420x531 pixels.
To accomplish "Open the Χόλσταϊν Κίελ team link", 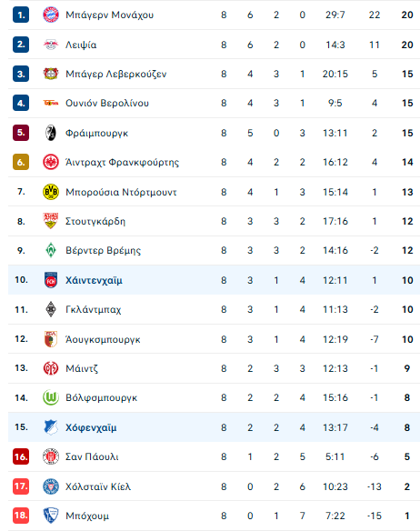I will (x=98, y=486).
